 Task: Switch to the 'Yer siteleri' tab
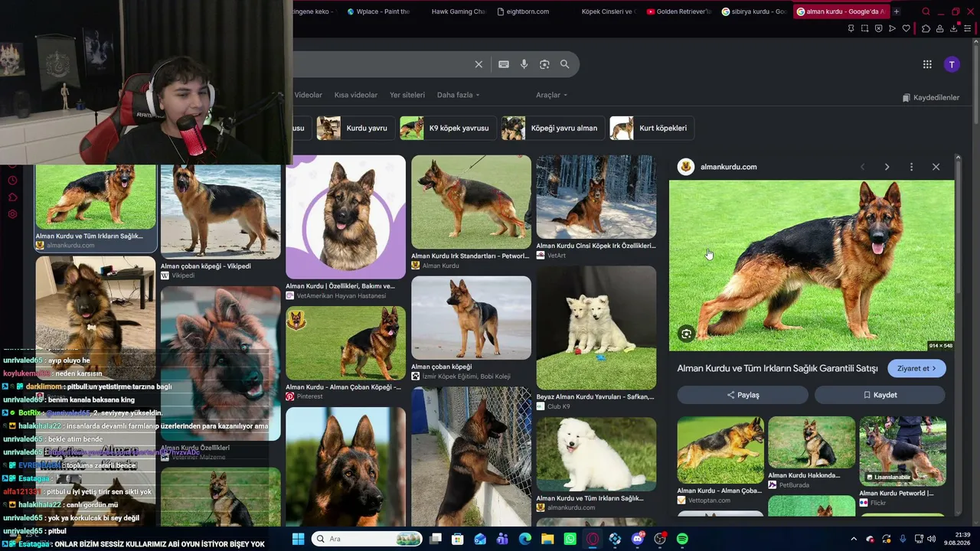click(x=407, y=95)
